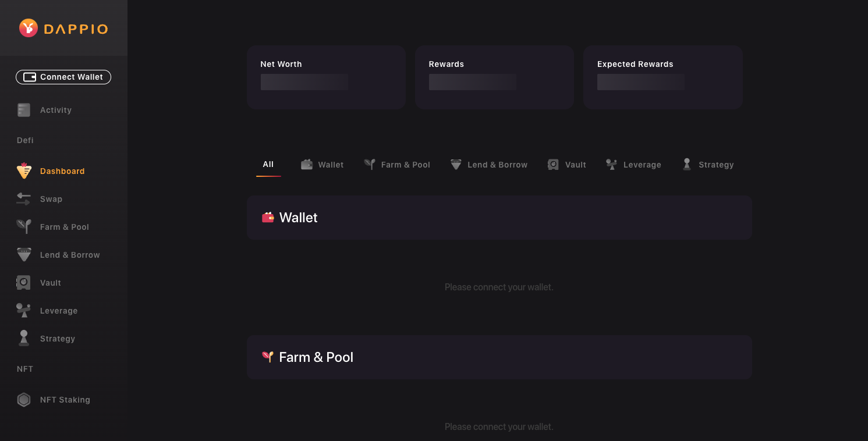Viewport: 868px width, 441px height.
Task: Click the Dappio logo icon
Action: [x=28, y=28]
